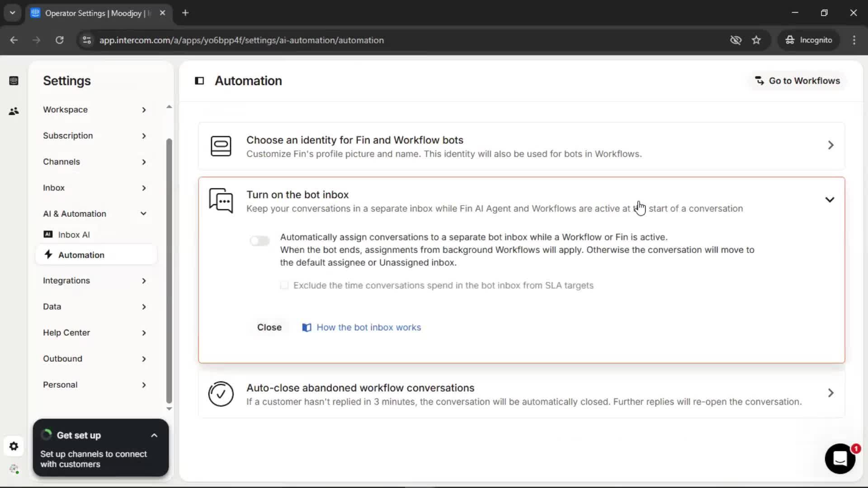The width and height of the screenshot is (868, 488).
Task: Click the Get set up progress ring icon
Action: point(46,435)
